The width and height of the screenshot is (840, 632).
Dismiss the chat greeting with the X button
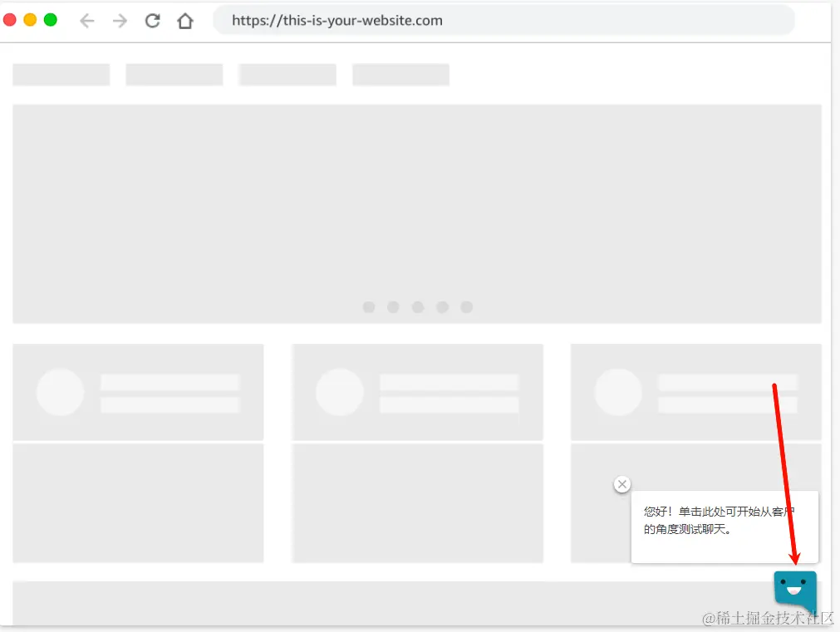(622, 485)
